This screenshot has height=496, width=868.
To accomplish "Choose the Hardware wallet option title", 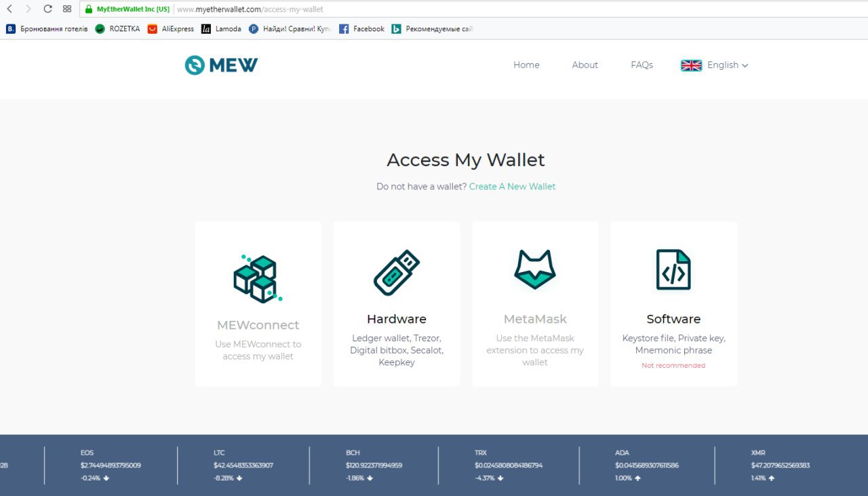I will 397,319.
